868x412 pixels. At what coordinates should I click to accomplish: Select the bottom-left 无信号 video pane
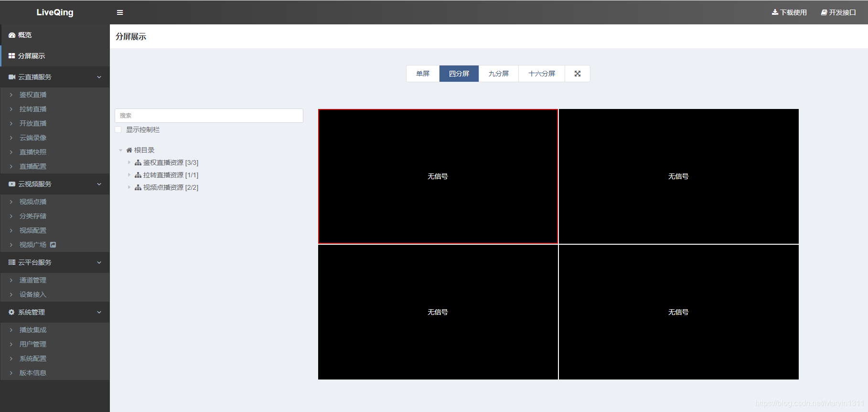point(438,312)
